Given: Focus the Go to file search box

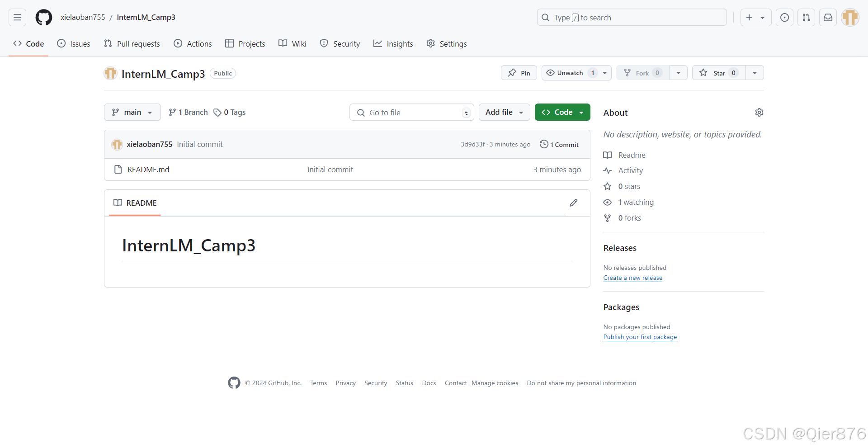Looking at the screenshot, I should click(x=412, y=112).
